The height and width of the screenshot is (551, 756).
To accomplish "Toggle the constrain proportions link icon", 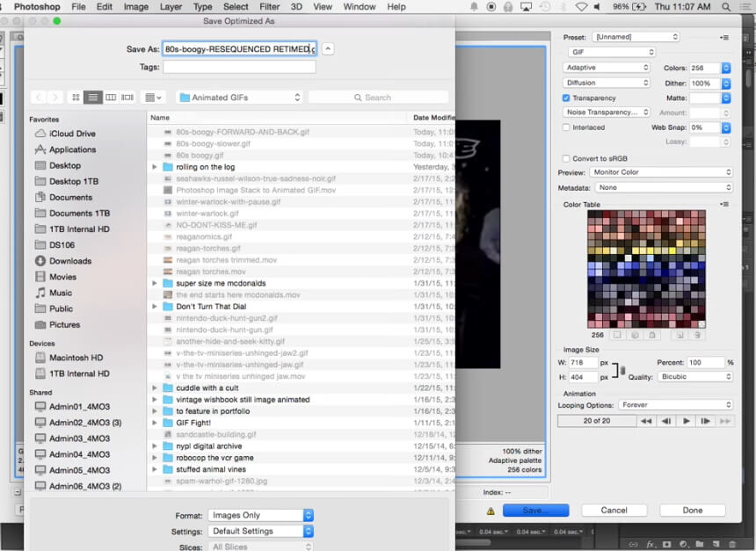I will click(x=622, y=370).
